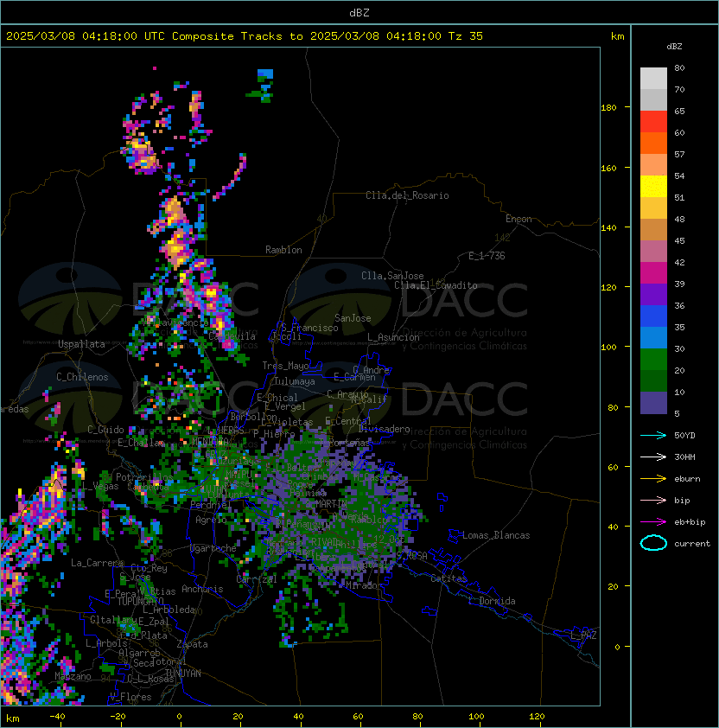The height and width of the screenshot is (728, 719).
Task: Click the Catitas map label
Action: coord(449,578)
